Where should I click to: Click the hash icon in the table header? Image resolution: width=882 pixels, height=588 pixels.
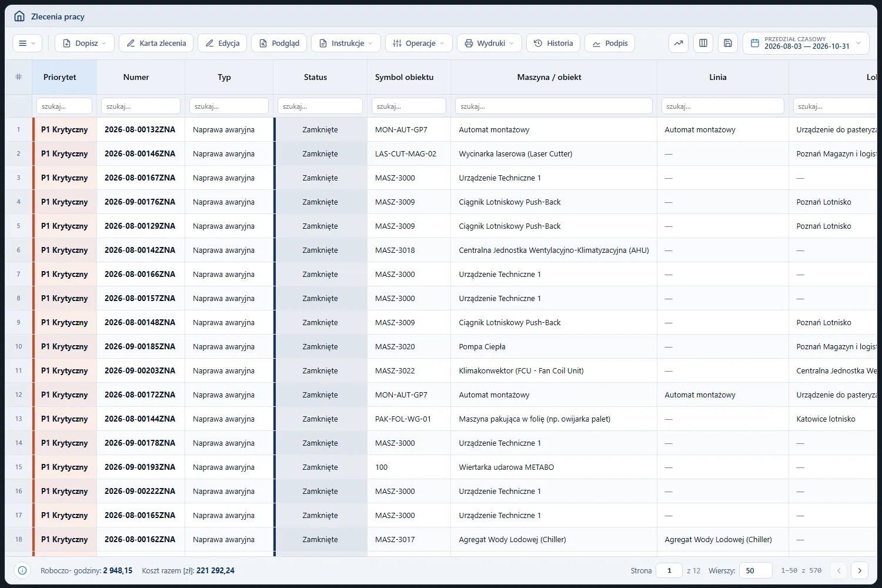tap(18, 77)
